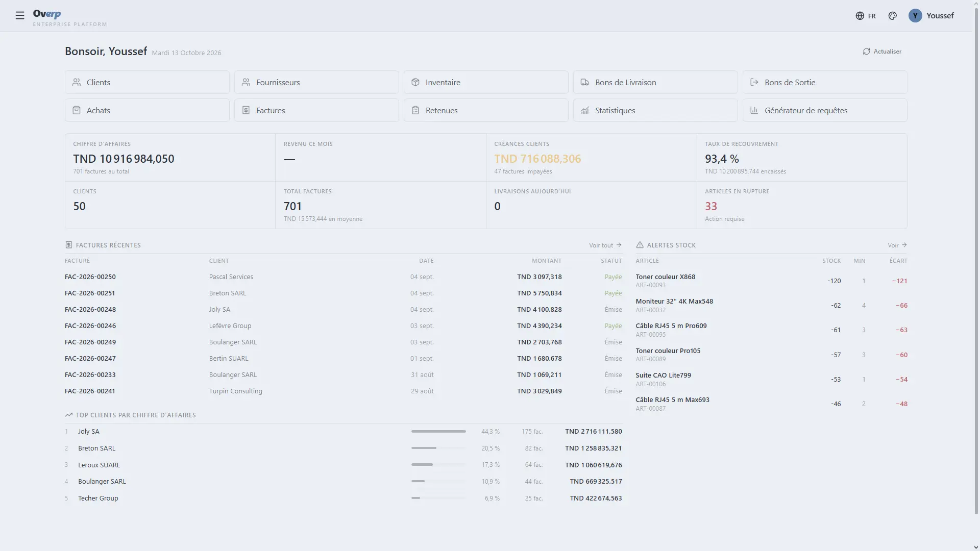Click Breton SARL revenue progress bar
Viewport: 980px width, 551px height.
click(438, 448)
